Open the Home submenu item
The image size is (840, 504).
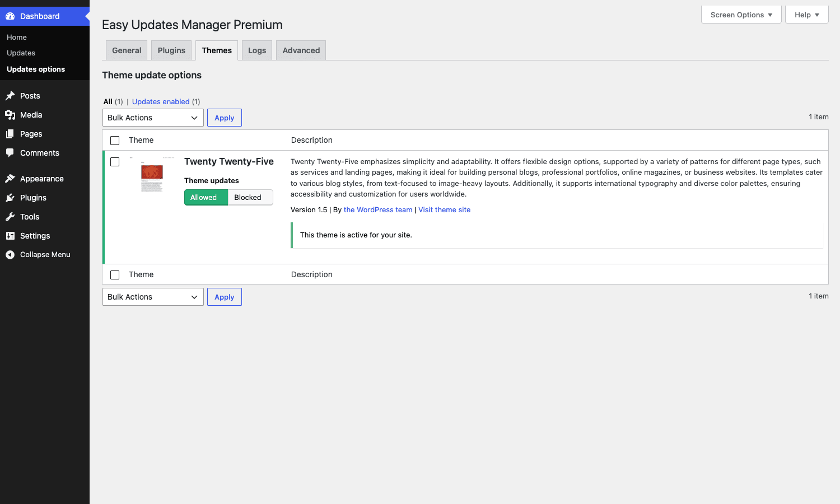click(17, 37)
